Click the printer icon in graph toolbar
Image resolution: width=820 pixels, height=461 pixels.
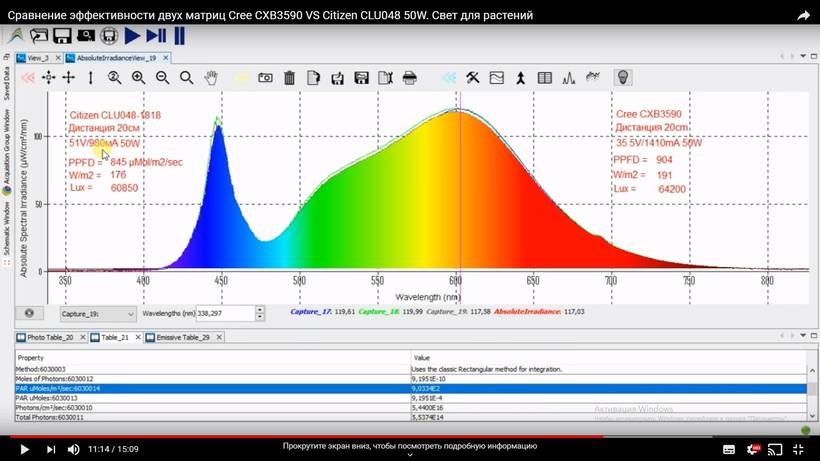tap(409, 78)
